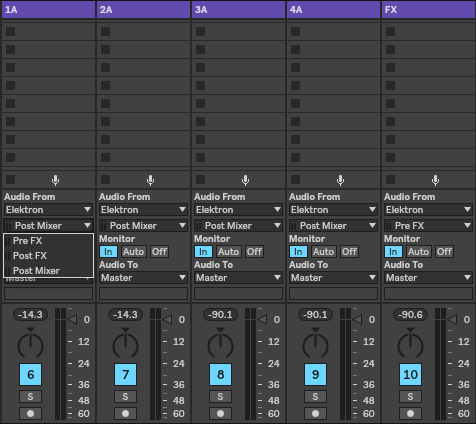Stop clips button on track 3A

click(201, 179)
